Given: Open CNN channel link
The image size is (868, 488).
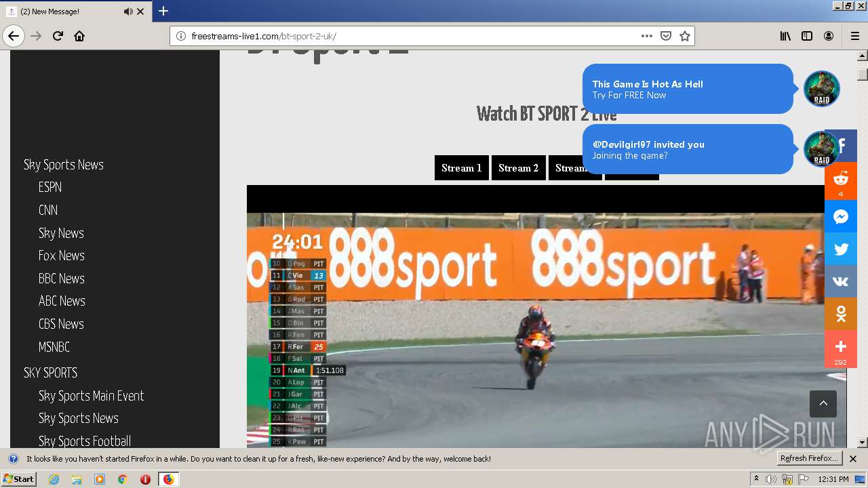Looking at the screenshot, I should pos(48,210).
